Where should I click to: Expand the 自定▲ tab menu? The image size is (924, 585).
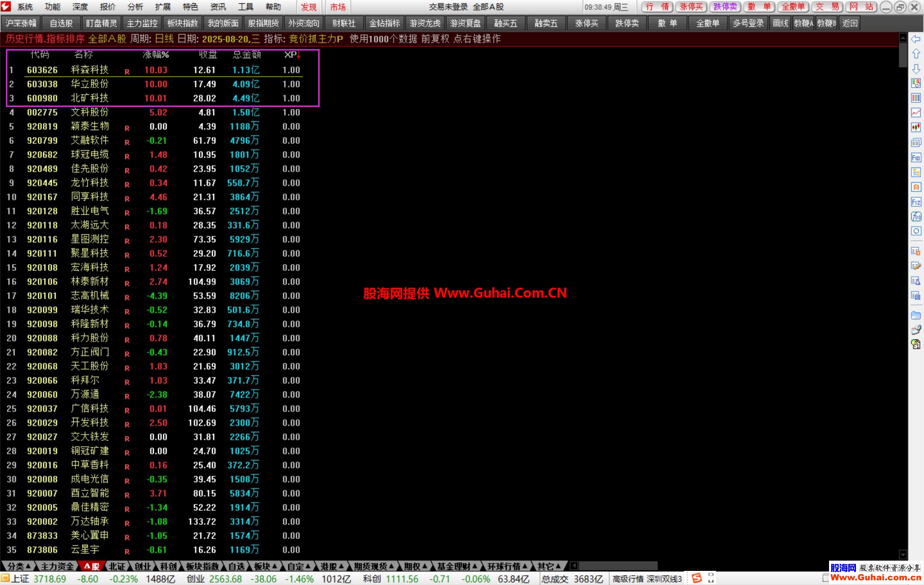point(298,566)
